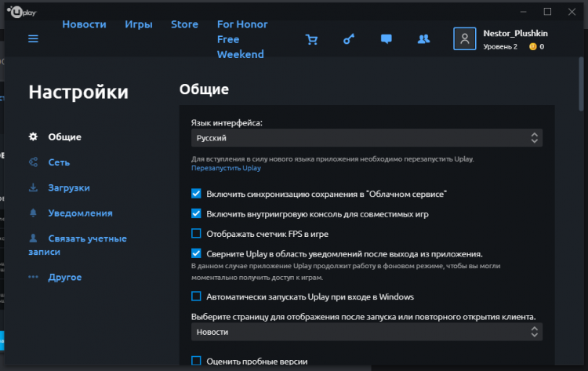Open the shopping cart icon
The height and width of the screenshot is (371, 588).
pos(312,39)
